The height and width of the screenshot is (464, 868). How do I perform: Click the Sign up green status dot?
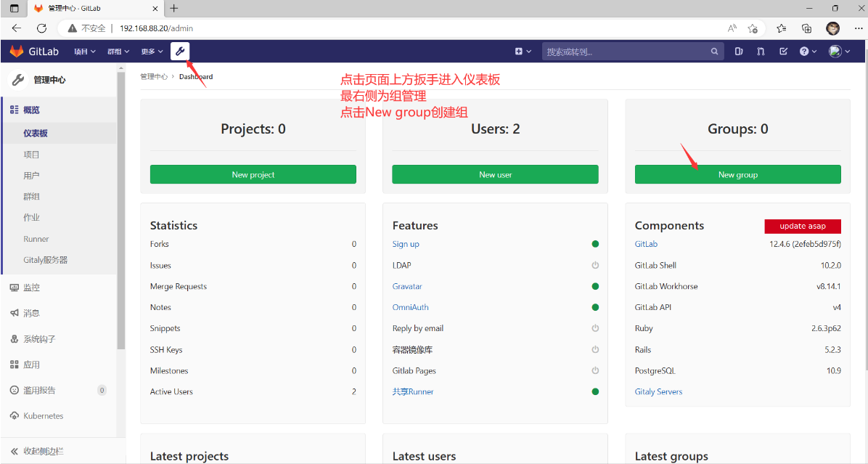pos(595,244)
